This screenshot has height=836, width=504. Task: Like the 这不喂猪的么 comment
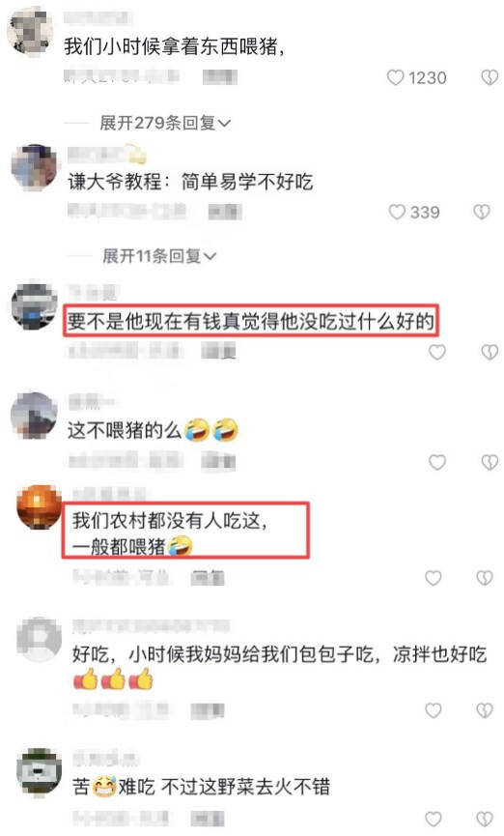[437, 462]
